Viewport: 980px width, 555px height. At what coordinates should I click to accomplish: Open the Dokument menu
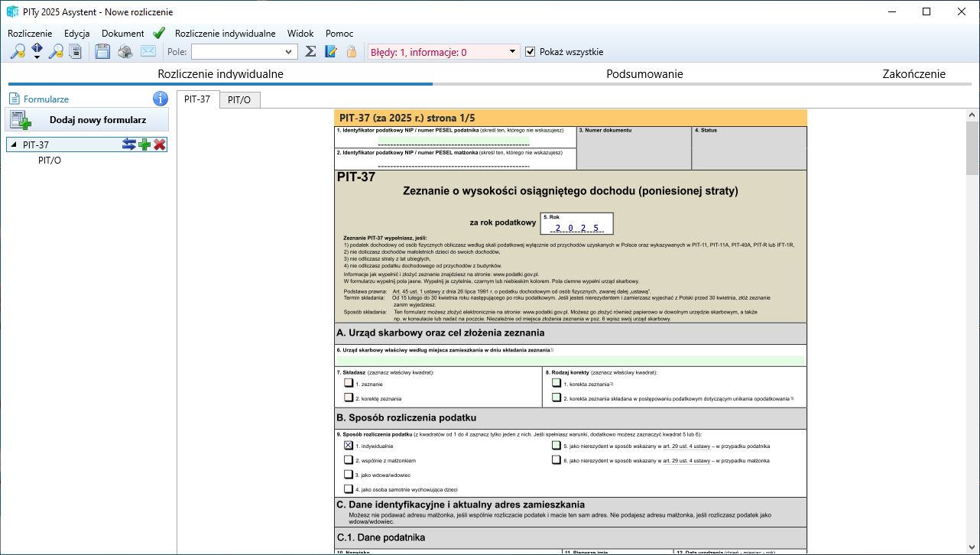tap(122, 34)
